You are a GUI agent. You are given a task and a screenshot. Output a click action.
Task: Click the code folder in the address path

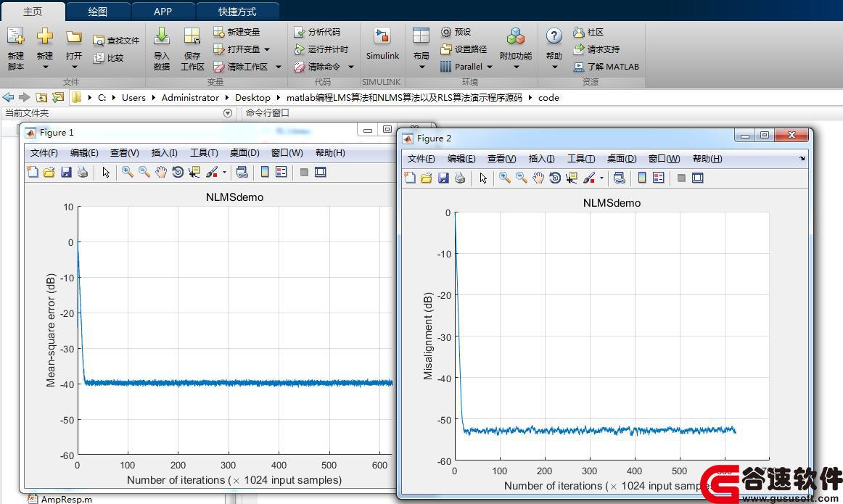coord(549,97)
